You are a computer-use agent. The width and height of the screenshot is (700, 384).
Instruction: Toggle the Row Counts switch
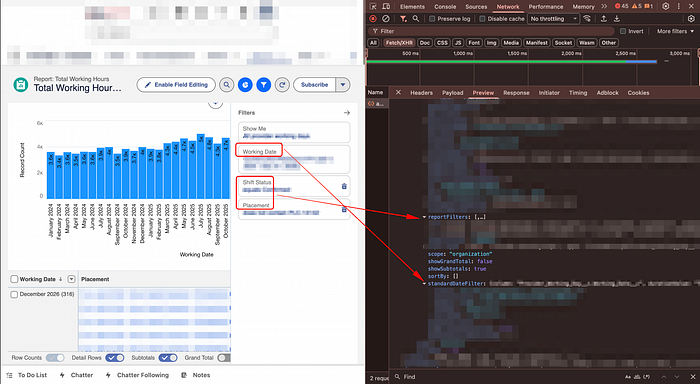55,358
